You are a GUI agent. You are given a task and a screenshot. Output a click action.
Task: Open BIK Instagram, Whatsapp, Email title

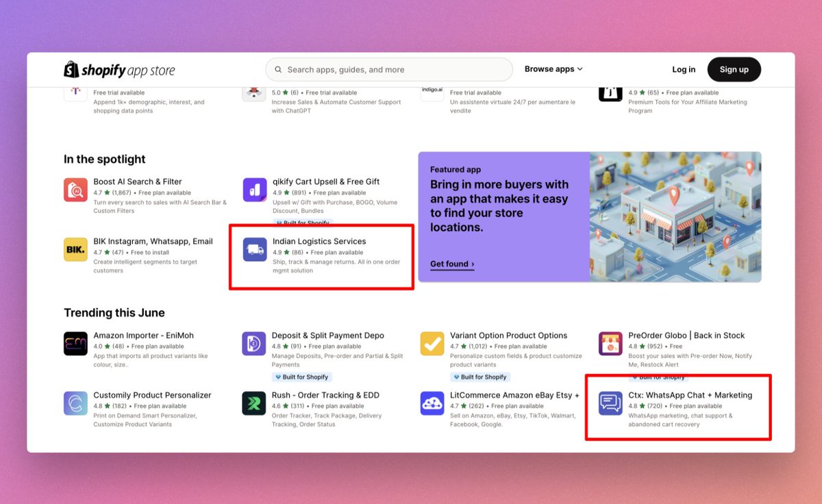click(153, 241)
